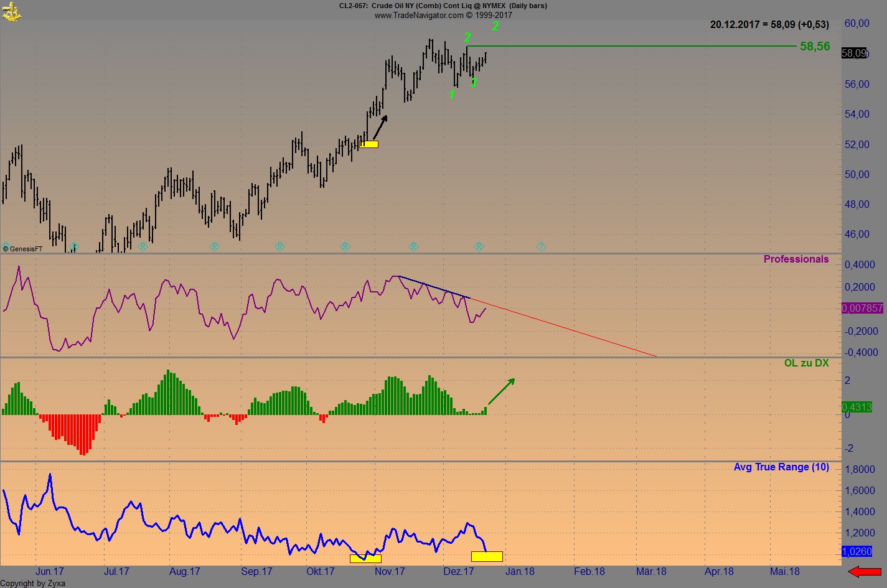The height and width of the screenshot is (588, 887).
Task: Click the Aug.17 date label
Action: (x=185, y=571)
